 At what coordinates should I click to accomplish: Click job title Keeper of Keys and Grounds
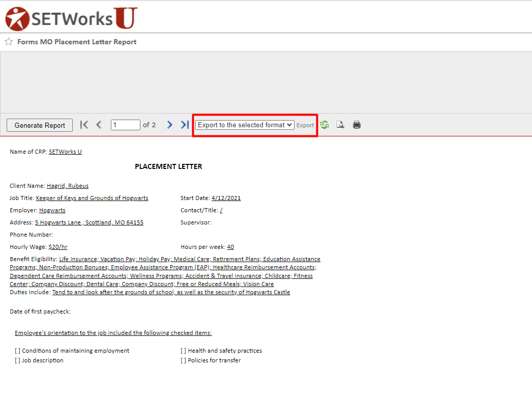[92, 198]
